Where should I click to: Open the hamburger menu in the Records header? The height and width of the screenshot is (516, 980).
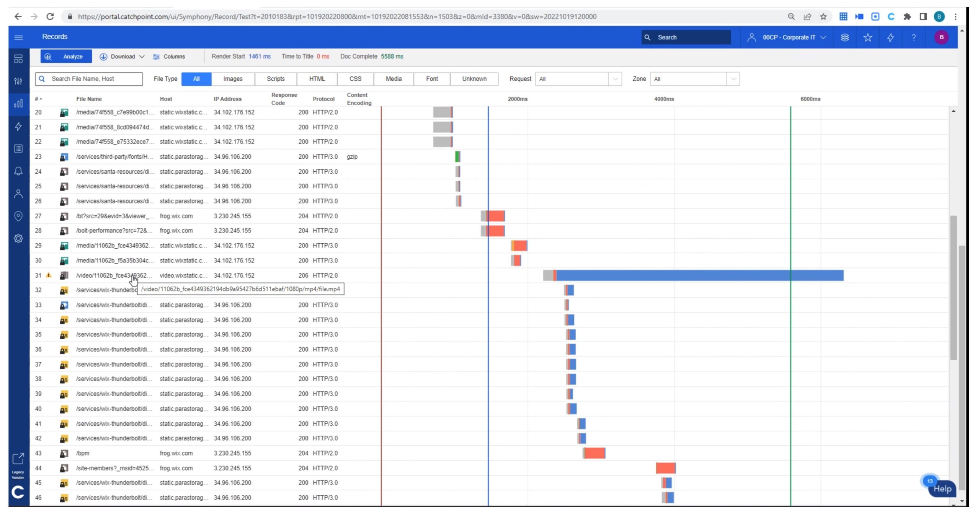pos(18,37)
